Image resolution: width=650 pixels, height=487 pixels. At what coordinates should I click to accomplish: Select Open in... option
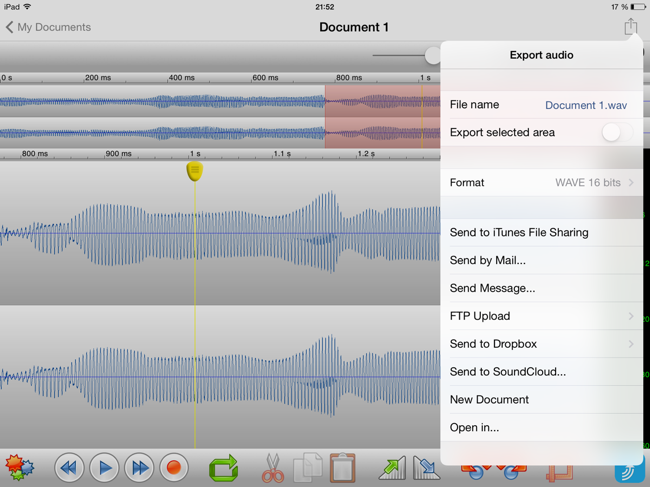tap(541, 427)
